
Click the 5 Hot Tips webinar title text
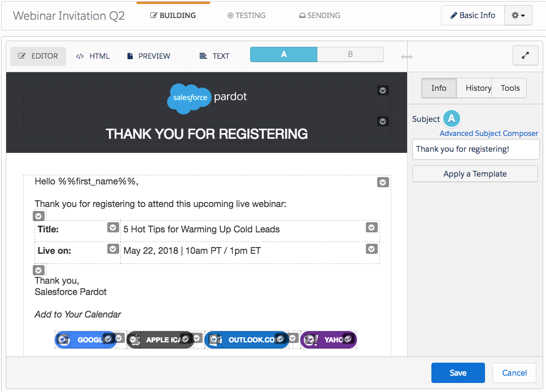202,229
